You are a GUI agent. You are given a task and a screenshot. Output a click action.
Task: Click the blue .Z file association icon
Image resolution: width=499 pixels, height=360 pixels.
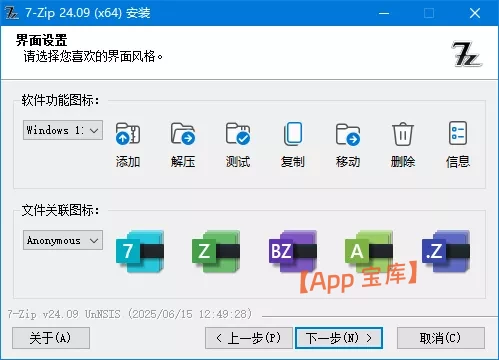pyautogui.click(x=446, y=251)
